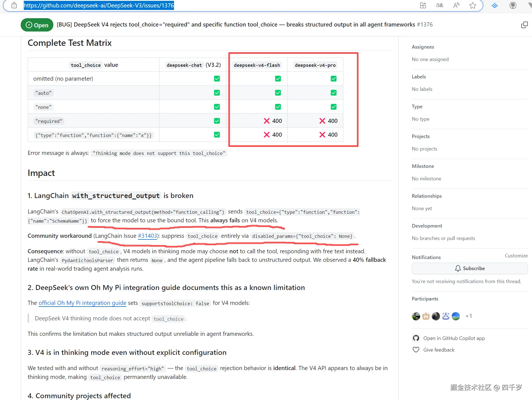
Task: Open LangChain issue #31403 link
Action: point(148,236)
